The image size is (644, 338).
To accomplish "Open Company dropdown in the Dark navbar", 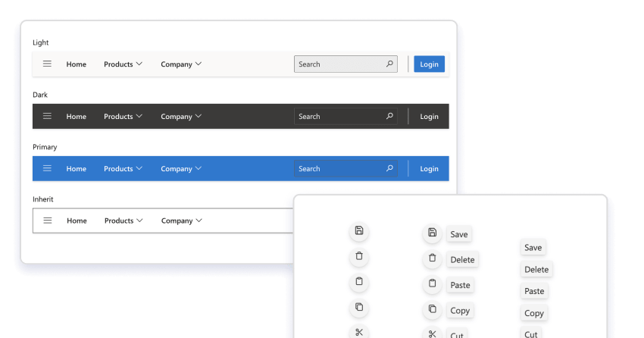I will pos(181,117).
